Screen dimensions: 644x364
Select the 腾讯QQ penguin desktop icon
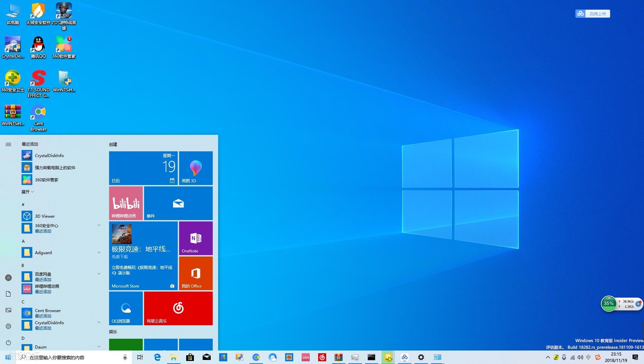click(x=38, y=47)
